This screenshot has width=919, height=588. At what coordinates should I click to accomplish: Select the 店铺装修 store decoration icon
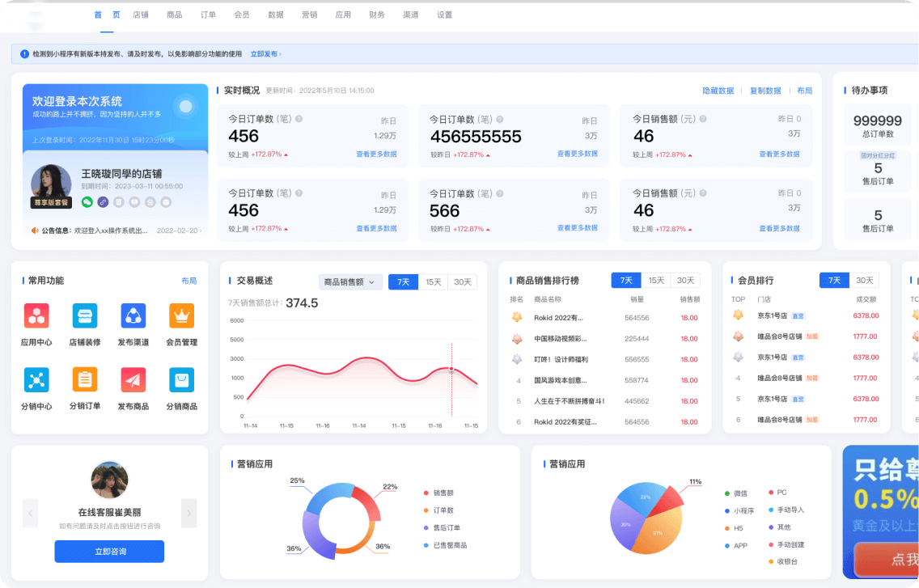84,315
